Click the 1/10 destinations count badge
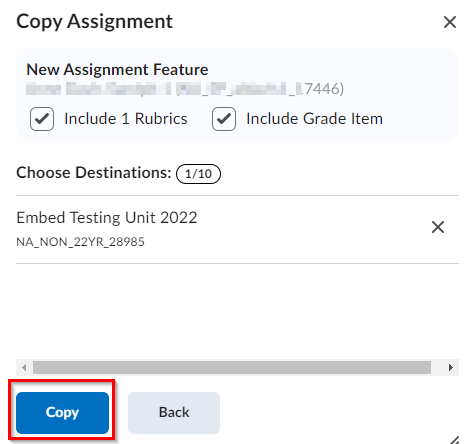The height and width of the screenshot is (444, 466). tap(198, 174)
